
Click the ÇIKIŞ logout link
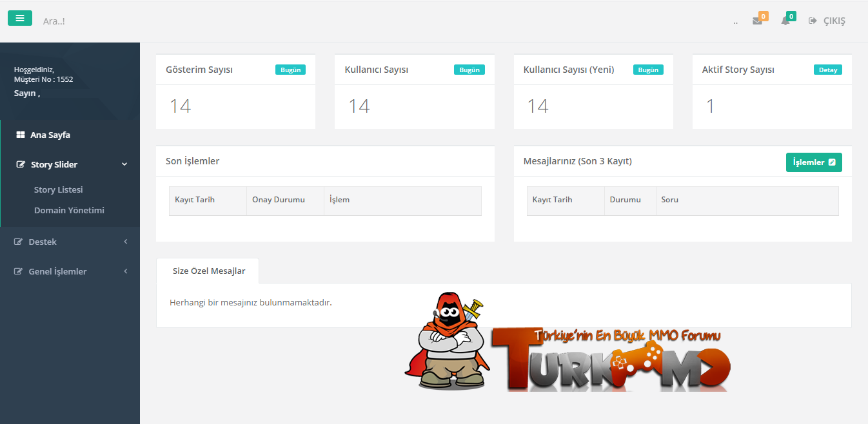(827, 21)
